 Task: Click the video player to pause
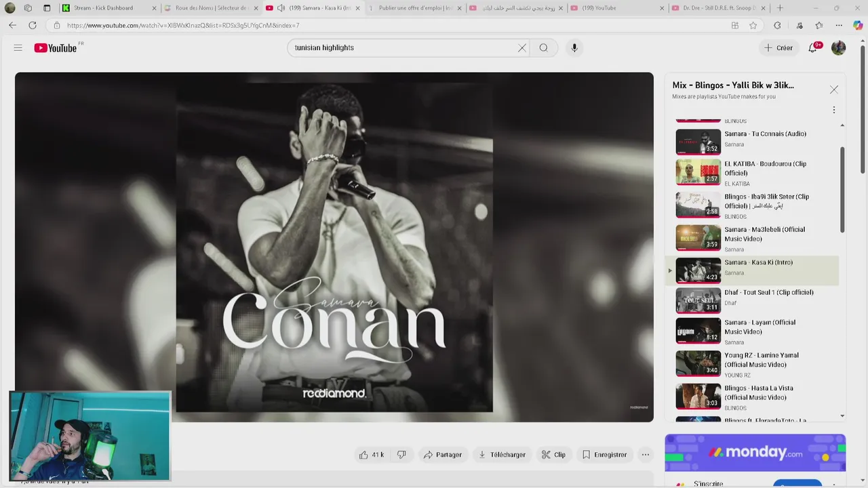(334, 247)
